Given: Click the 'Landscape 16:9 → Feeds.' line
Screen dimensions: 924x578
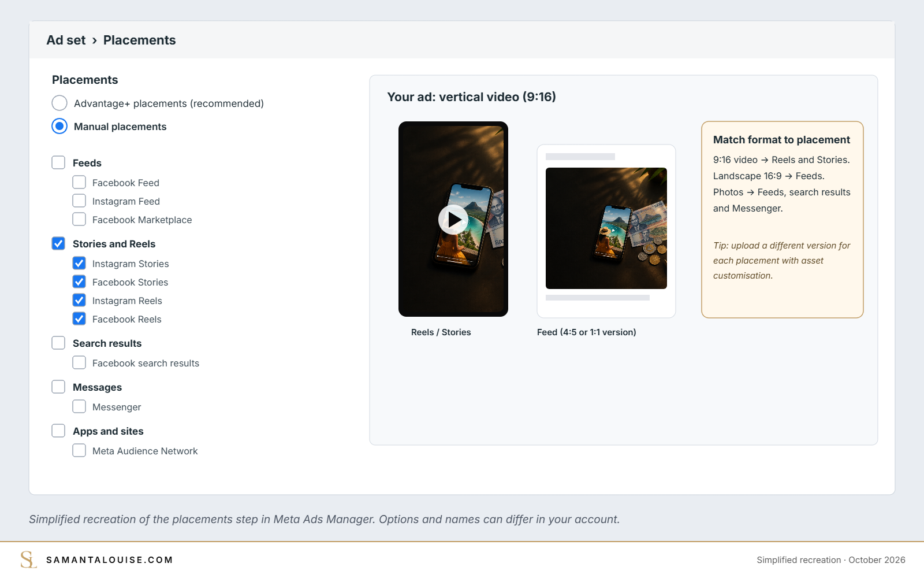Looking at the screenshot, I should pyautogui.click(x=769, y=176).
